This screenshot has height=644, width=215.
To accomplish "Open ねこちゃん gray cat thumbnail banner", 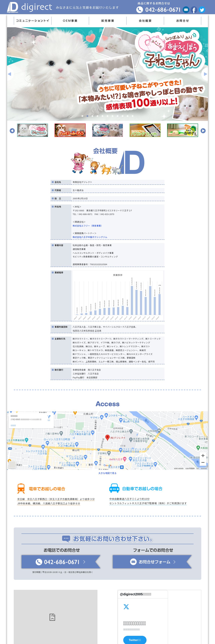I will coord(108,130).
